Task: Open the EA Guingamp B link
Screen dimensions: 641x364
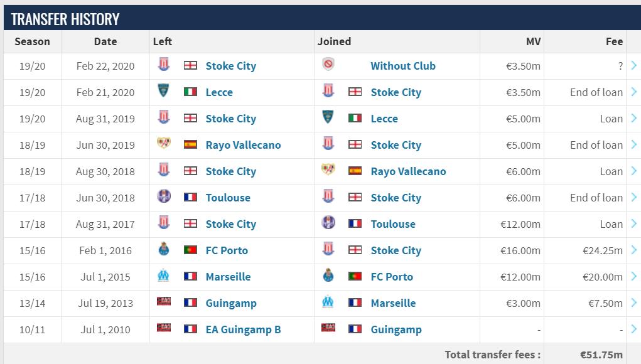Action: click(x=243, y=329)
